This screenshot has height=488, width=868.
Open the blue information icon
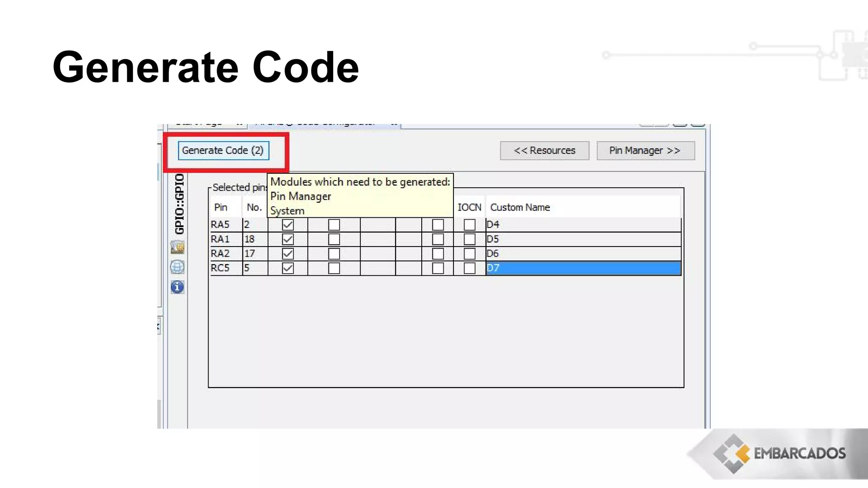click(x=178, y=287)
